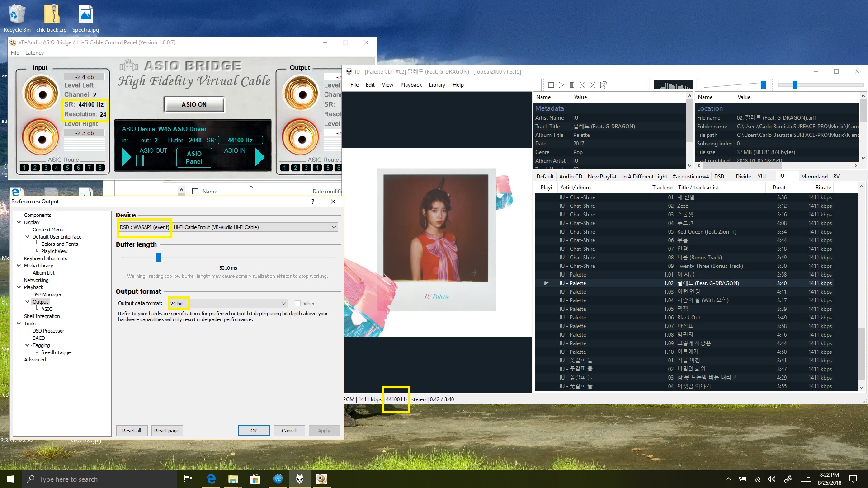This screenshot has height=488, width=868.
Task: Click the Stop button in foobar2000 toolbar
Action: point(551,84)
